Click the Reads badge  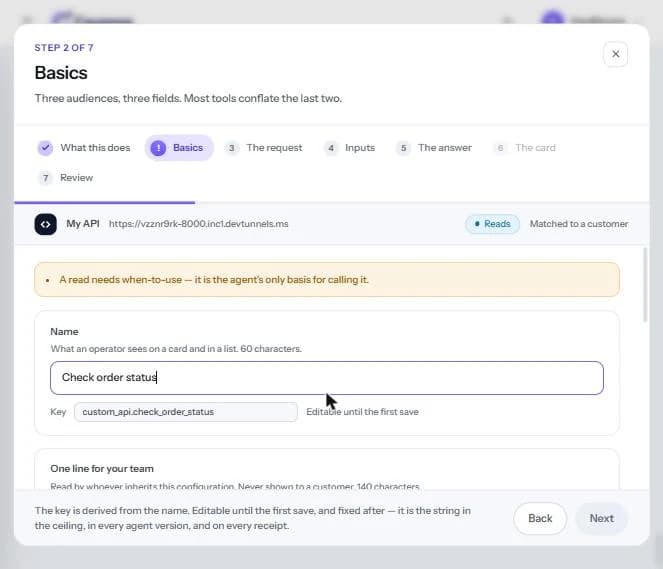(x=492, y=224)
